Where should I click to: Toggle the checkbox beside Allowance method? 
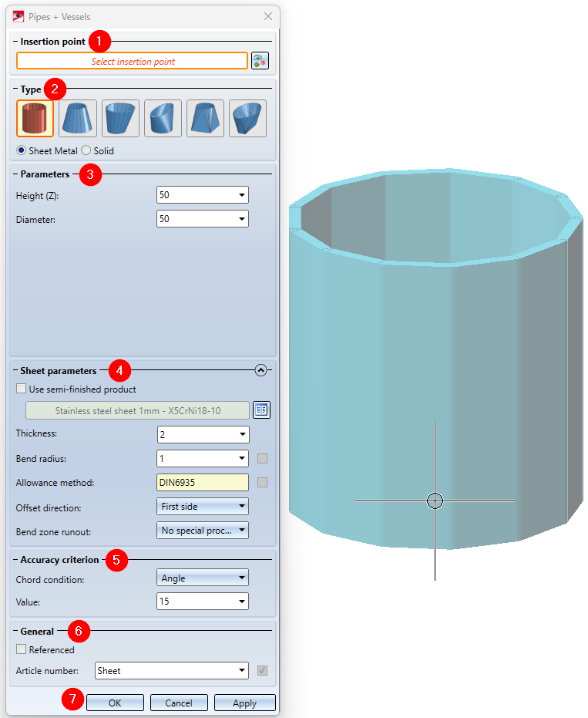pos(262,482)
